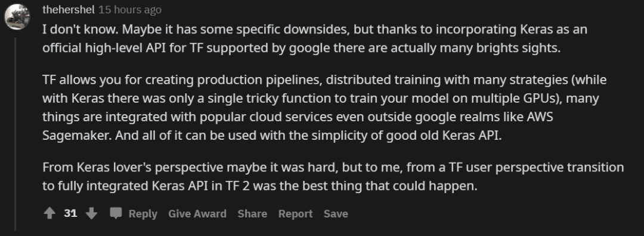The image size is (644, 236).
Task: Click the paragraph starting "TF allows you"
Action: click(x=324, y=108)
